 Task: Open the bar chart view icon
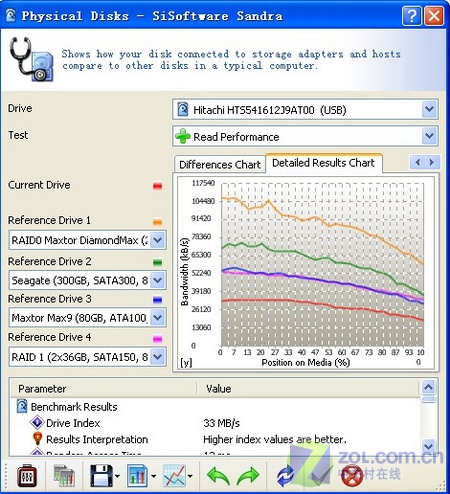pos(137,476)
